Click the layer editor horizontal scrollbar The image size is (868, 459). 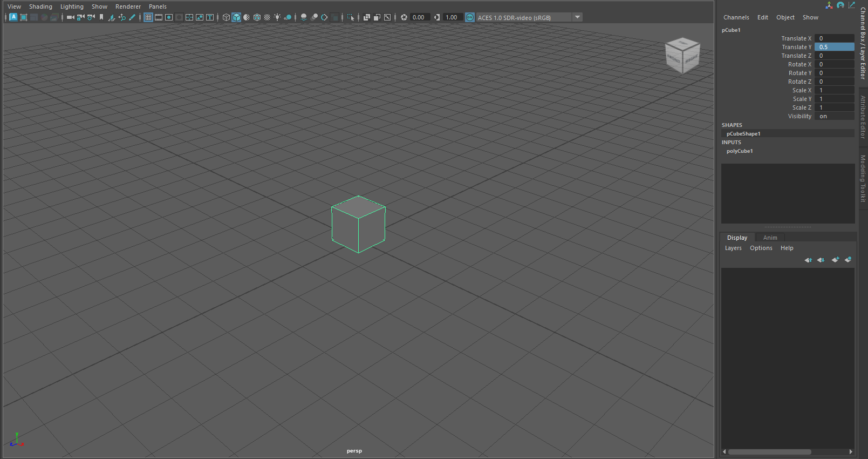coord(769,452)
